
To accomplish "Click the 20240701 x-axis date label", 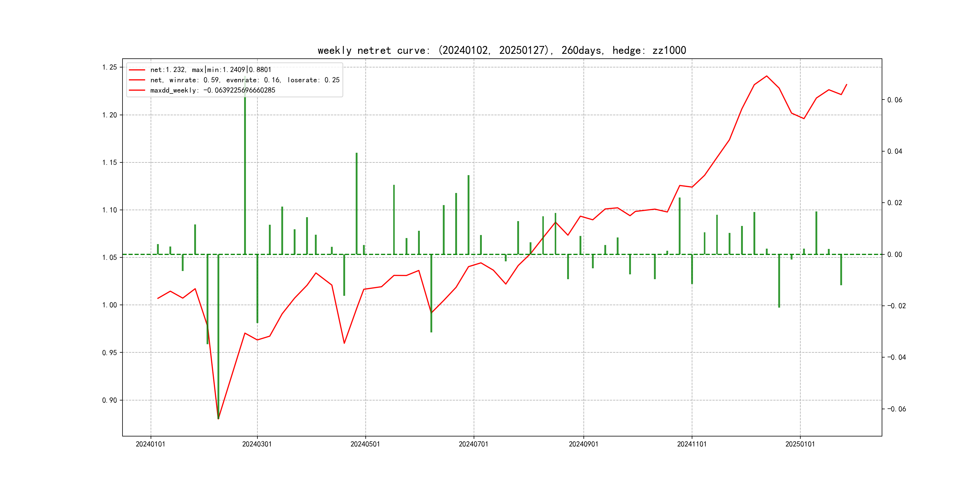I will pos(473,444).
